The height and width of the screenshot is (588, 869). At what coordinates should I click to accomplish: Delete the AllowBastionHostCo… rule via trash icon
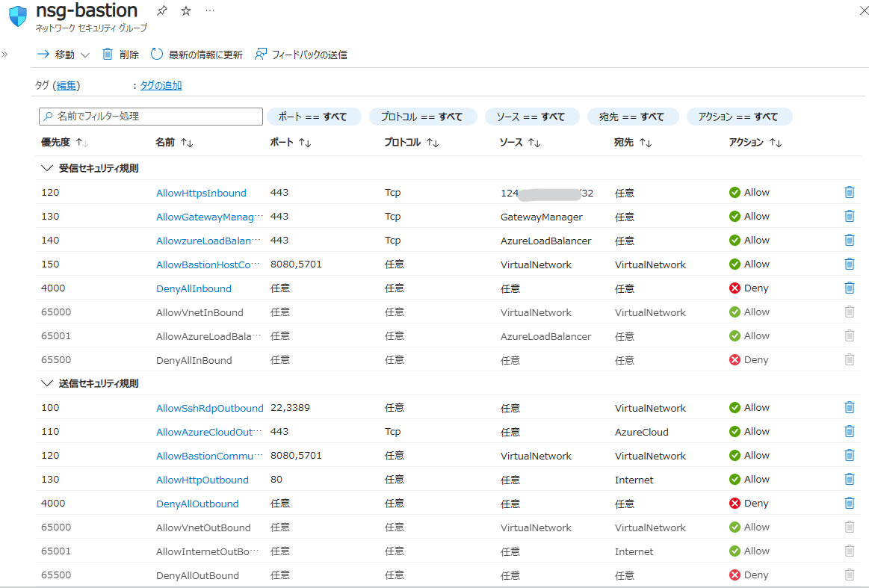tap(849, 264)
